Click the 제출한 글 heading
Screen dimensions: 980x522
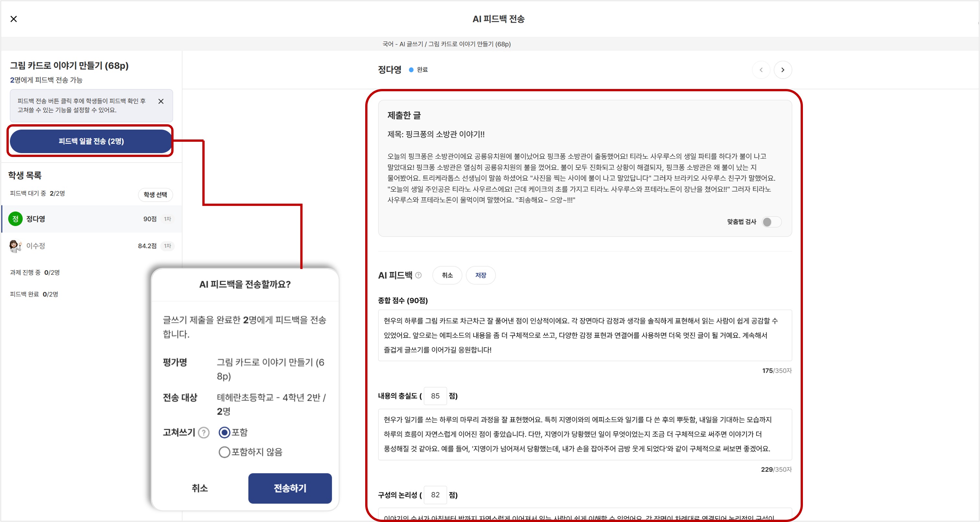pyautogui.click(x=404, y=115)
